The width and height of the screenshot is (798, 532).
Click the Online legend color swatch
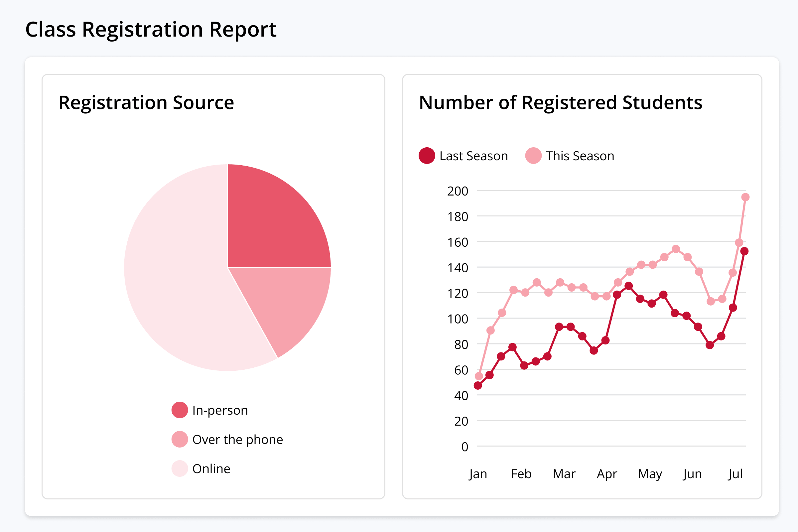click(180, 468)
